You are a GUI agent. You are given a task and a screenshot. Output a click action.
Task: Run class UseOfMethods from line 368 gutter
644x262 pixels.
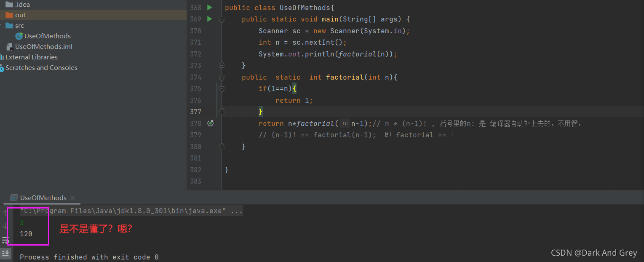click(209, 8)
